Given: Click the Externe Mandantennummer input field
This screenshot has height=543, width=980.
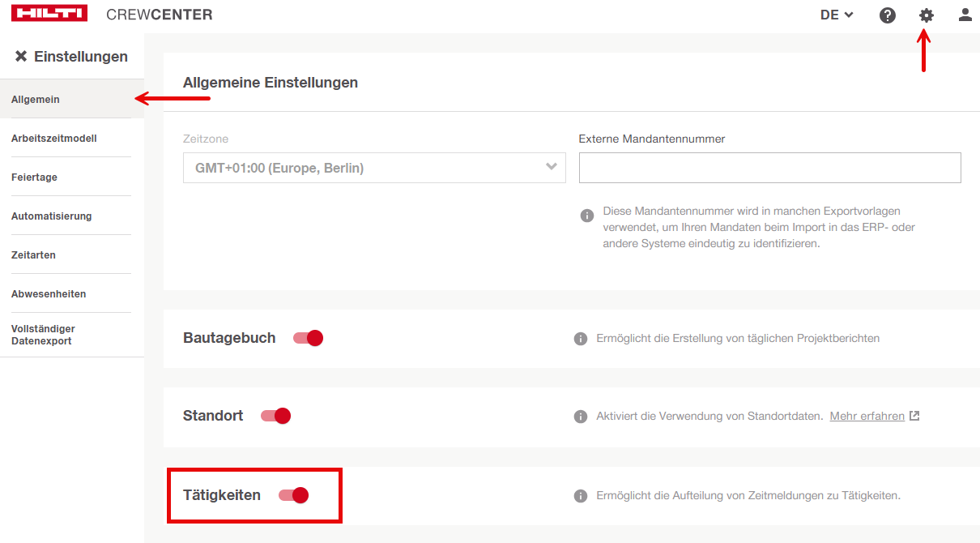Looking at the screenshot, I should click(769, 168).
